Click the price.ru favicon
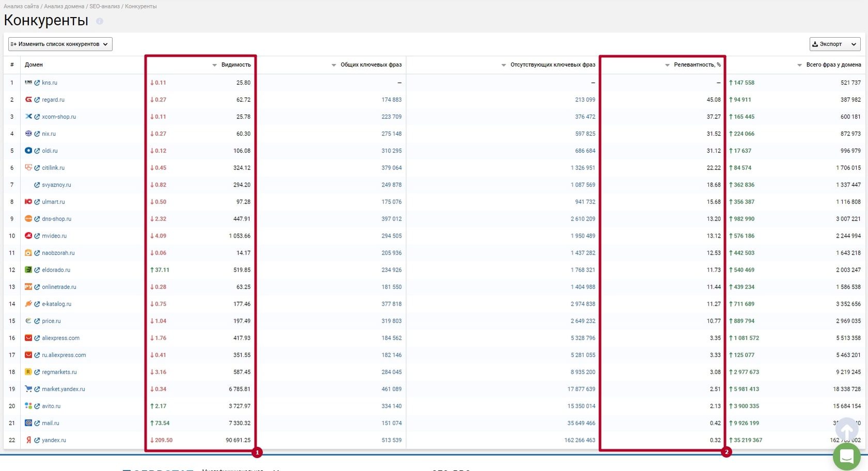This screenshot has height=471, width=868. 28,321
